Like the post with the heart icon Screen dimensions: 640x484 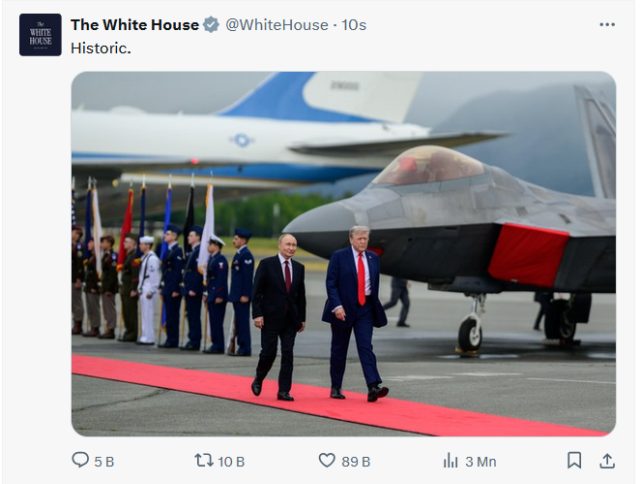[x=327, y=461]
